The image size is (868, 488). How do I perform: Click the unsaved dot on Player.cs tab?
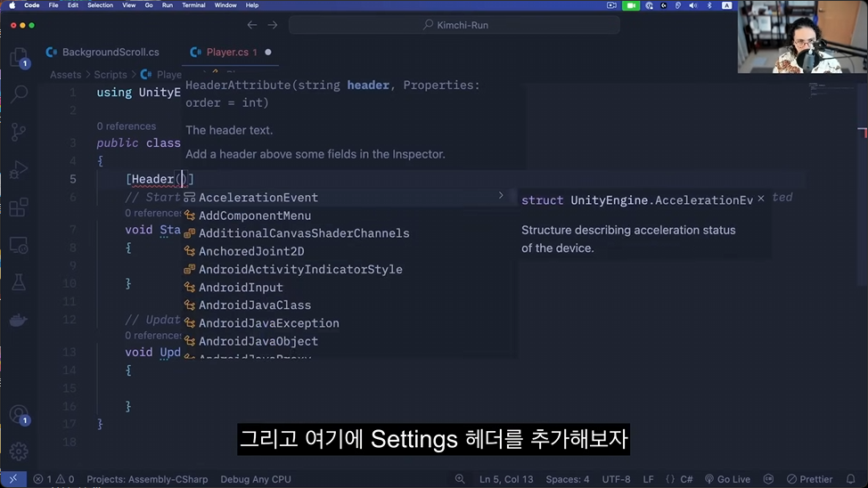[x=268, y=52]
